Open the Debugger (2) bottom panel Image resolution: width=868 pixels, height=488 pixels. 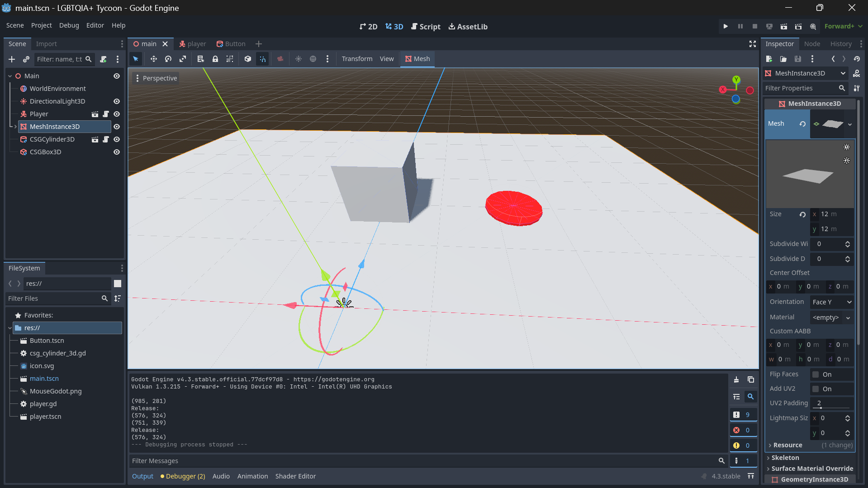(183, 476)
